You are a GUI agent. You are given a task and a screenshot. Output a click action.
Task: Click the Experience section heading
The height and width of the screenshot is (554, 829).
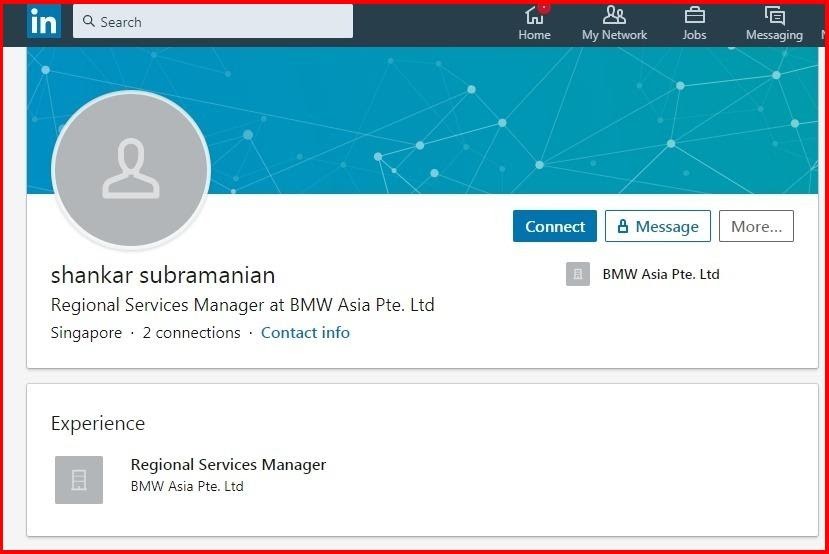point(98,423)
